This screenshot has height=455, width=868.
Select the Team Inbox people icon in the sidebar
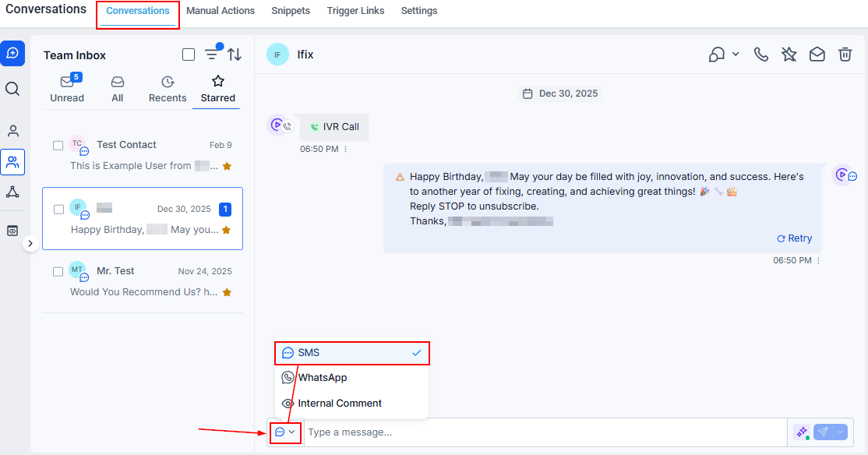click(x=12, y=161)
